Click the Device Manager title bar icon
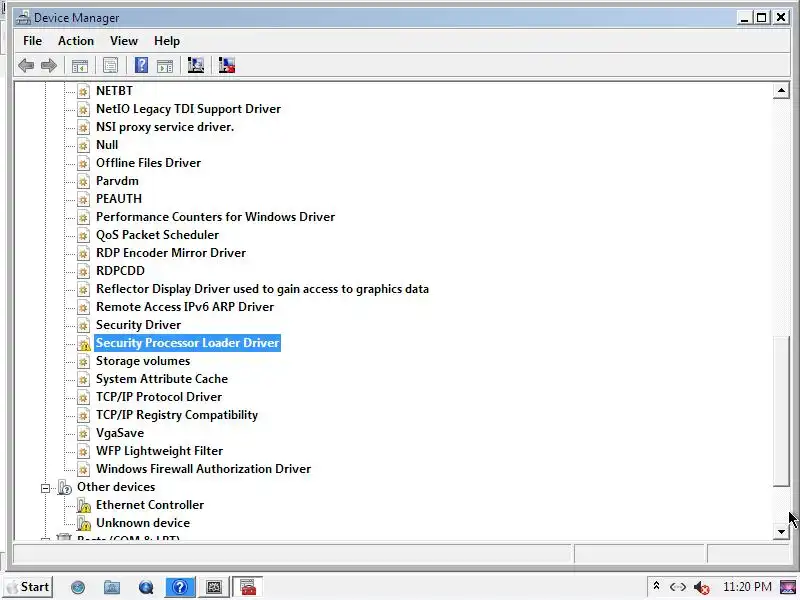800x600 pixels. point(23,18)
